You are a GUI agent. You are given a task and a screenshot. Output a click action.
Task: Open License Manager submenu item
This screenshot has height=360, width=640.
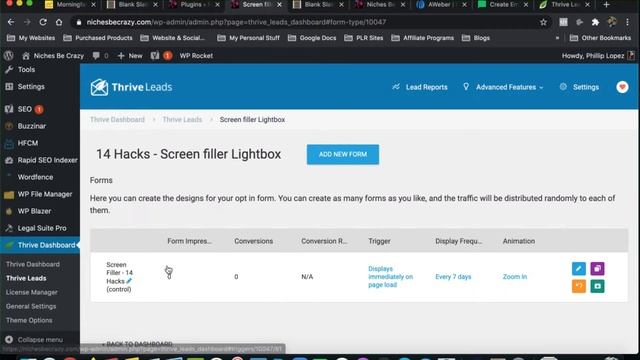pos(31,292)
